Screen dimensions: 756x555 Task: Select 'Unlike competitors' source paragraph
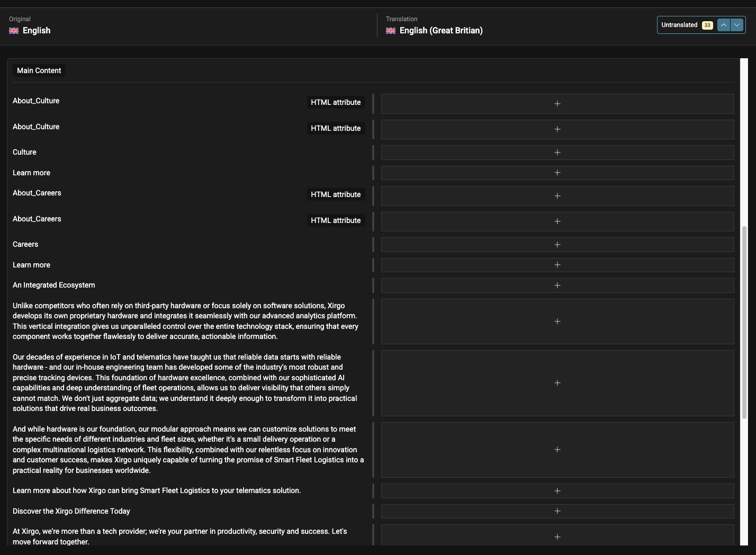click(x=186, y=321)
